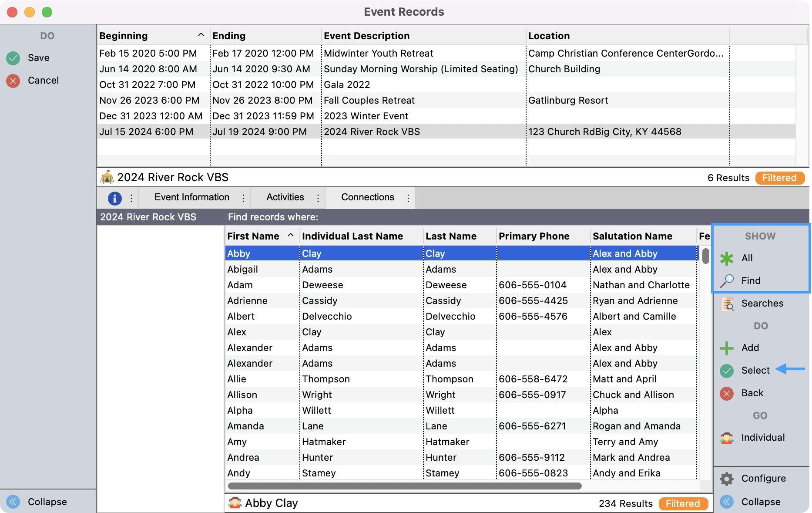Switch to the Connections tab

click(x=367, y=197)
